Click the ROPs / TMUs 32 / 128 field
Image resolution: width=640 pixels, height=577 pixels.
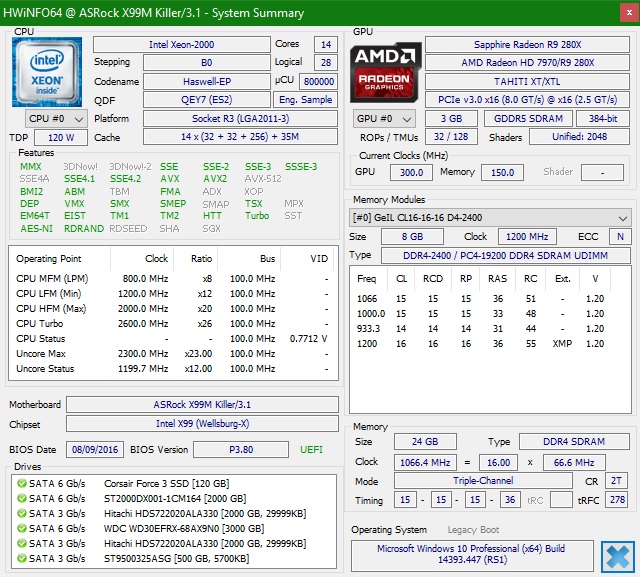pyautogui.click(x=451, y=137)
